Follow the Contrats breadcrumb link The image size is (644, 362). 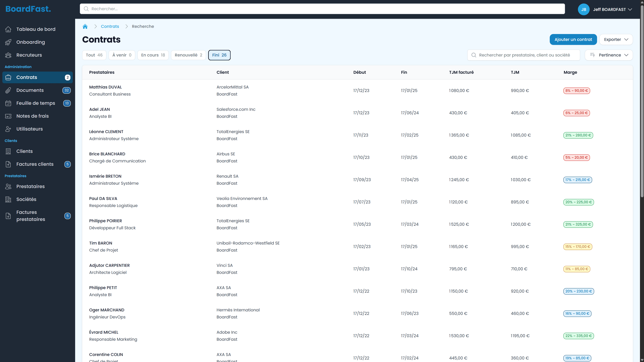(x=110, y=26)
